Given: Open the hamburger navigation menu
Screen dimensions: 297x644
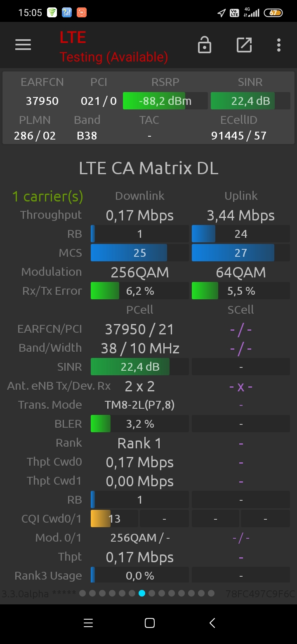Looking at the screenshot, I should [23, 45].
